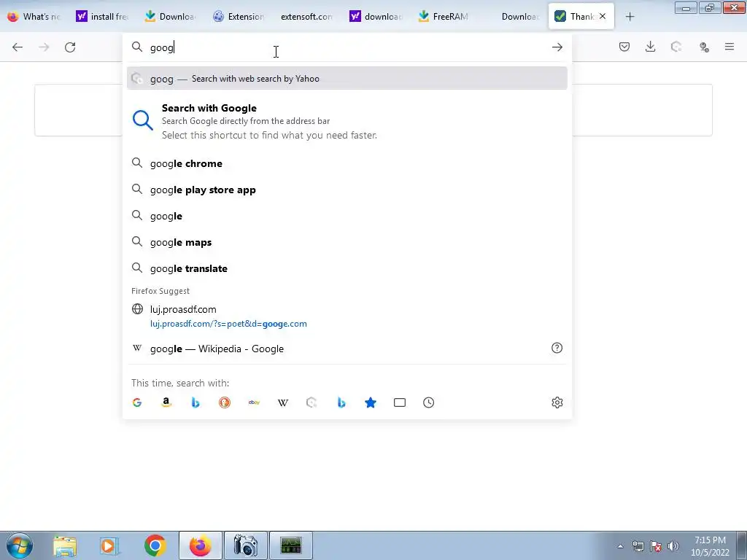Image resolution: width=747 pixels, height=560 pixels.
Task: Switch to the Extension tab
Action: tap(239, 16)
